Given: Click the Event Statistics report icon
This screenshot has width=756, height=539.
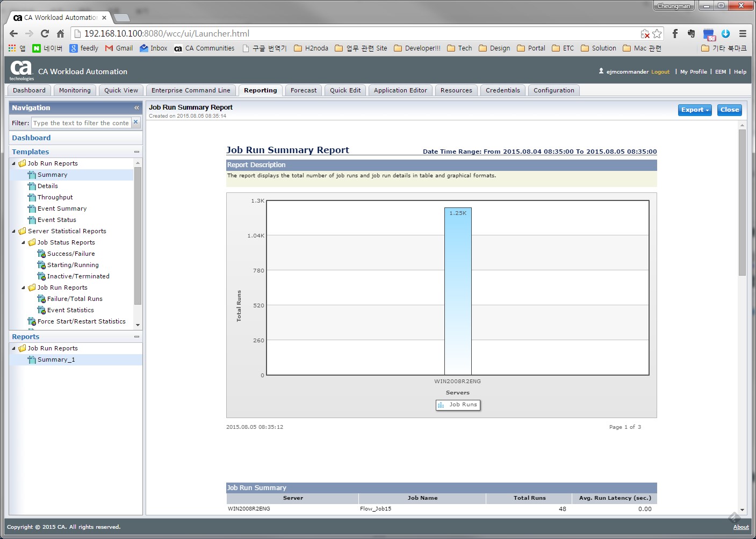Looking at the screenshot, I should [41, 310].
